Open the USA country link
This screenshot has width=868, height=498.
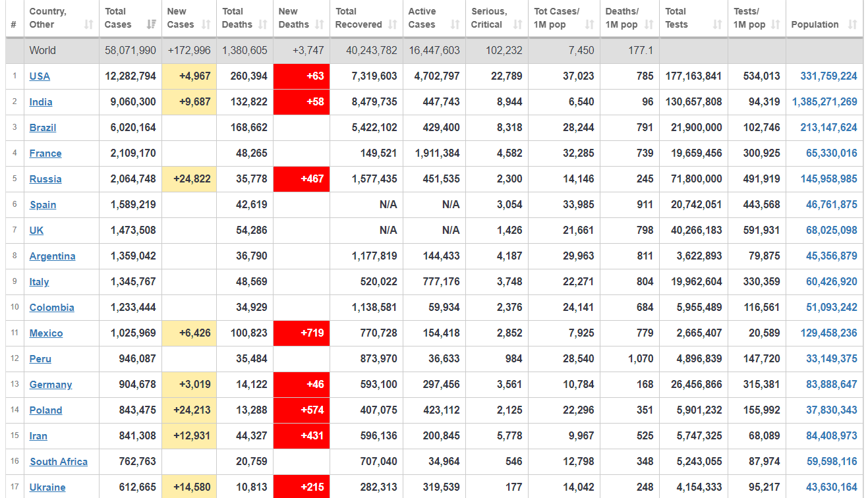(40, 76)
